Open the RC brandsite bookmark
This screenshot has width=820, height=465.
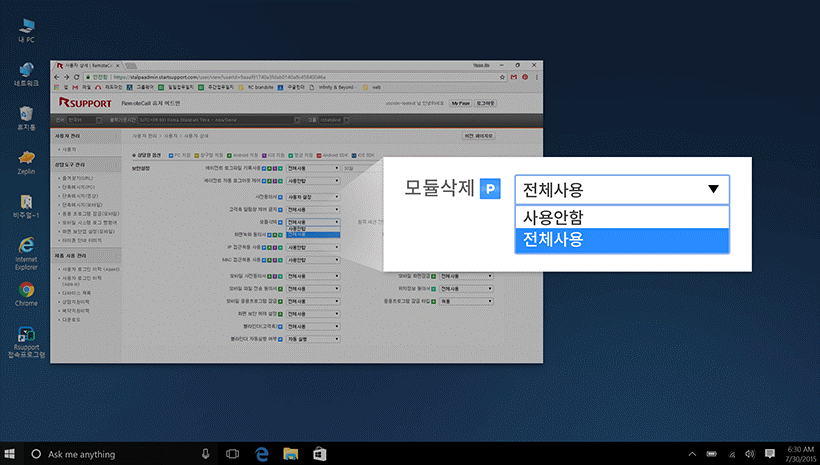coord(256,87)
